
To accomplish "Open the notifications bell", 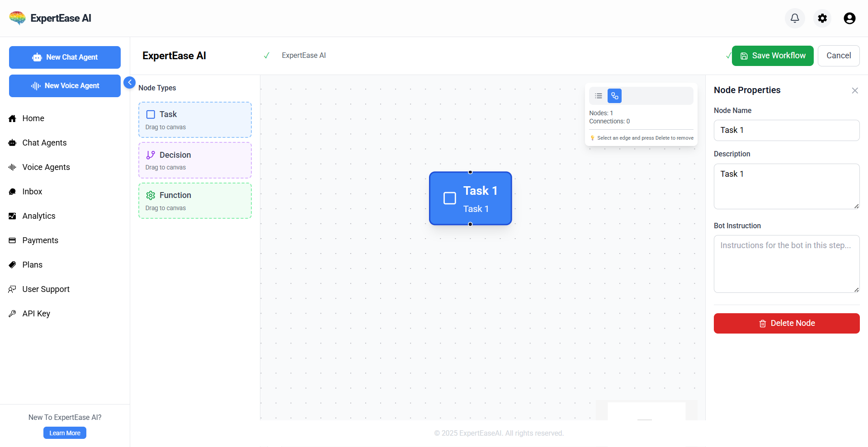I will click(x=795, y=18).
